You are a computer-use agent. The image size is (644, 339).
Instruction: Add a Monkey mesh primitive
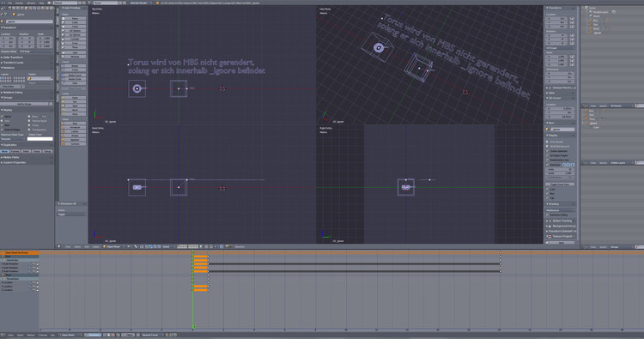click(x=74, y=57)
